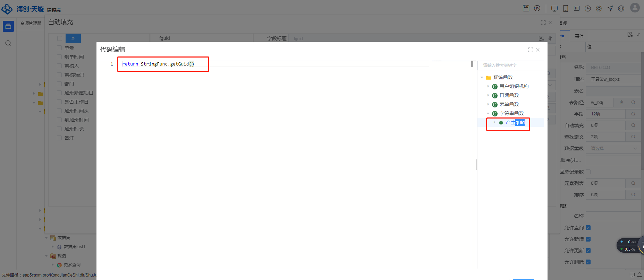Maximize the 代码编辑 dialog with fullscreen icon
Screen dimensions: 644x280
531,50
